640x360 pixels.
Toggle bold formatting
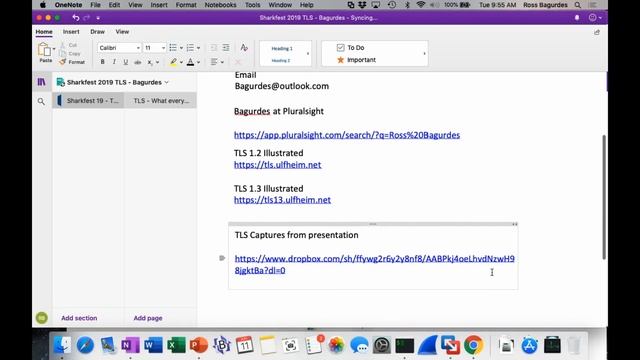102,62
